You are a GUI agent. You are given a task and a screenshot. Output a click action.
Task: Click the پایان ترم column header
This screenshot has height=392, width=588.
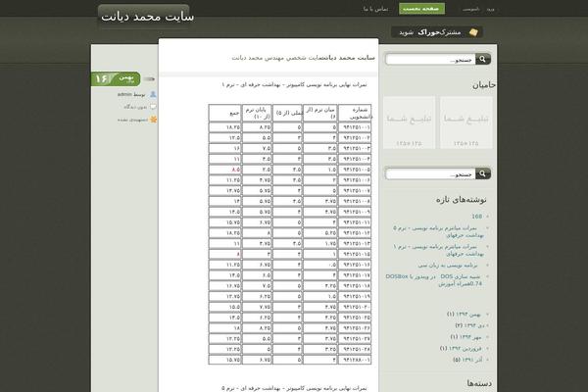(257, 113)
